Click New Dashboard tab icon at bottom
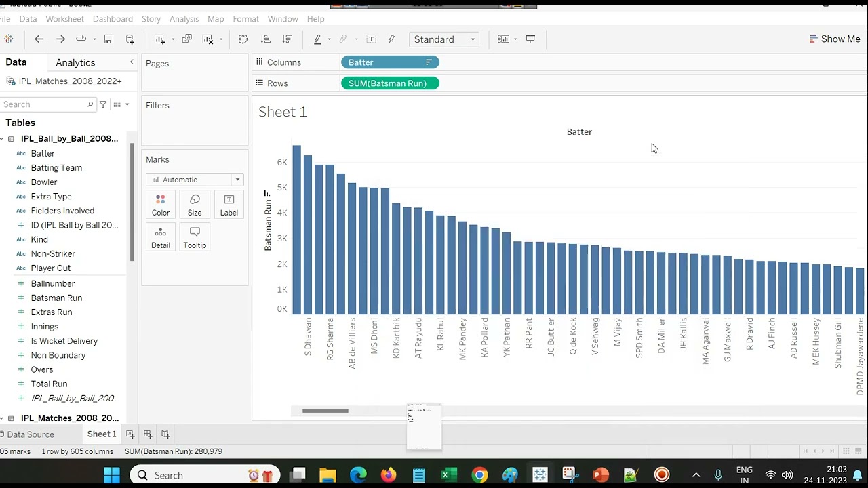 148,434
